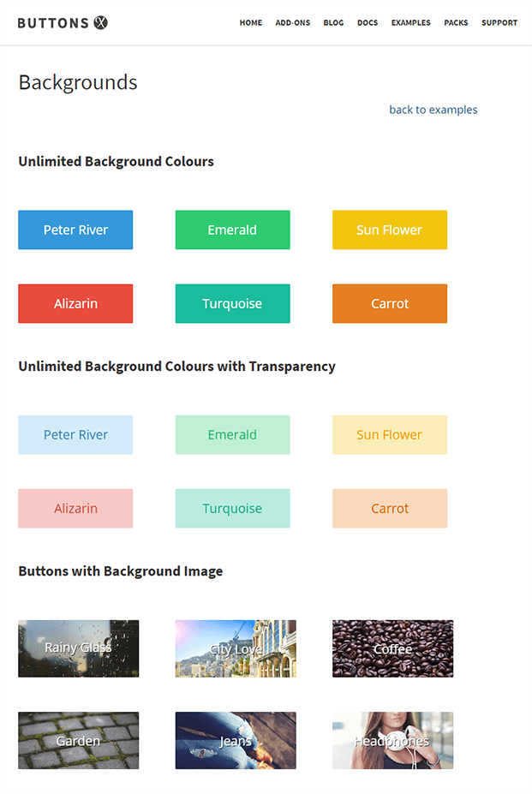Click the transparent Peter River button
Viewport: 532px width, 794px height.
[x=75, y=434]
